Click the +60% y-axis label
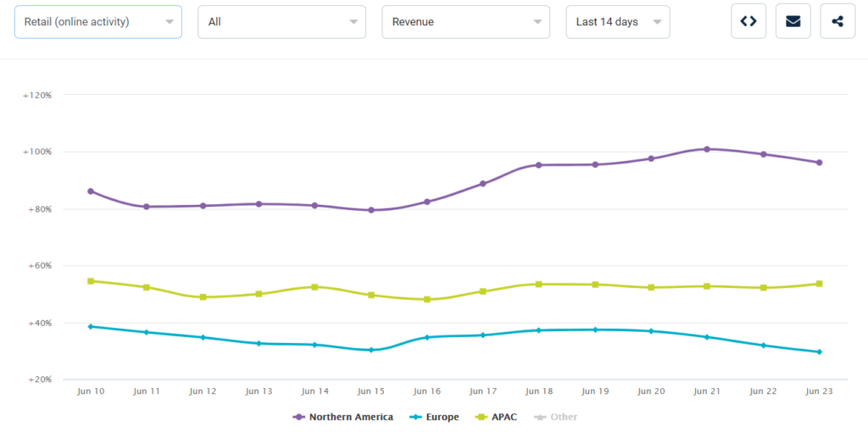 [39, 265]
